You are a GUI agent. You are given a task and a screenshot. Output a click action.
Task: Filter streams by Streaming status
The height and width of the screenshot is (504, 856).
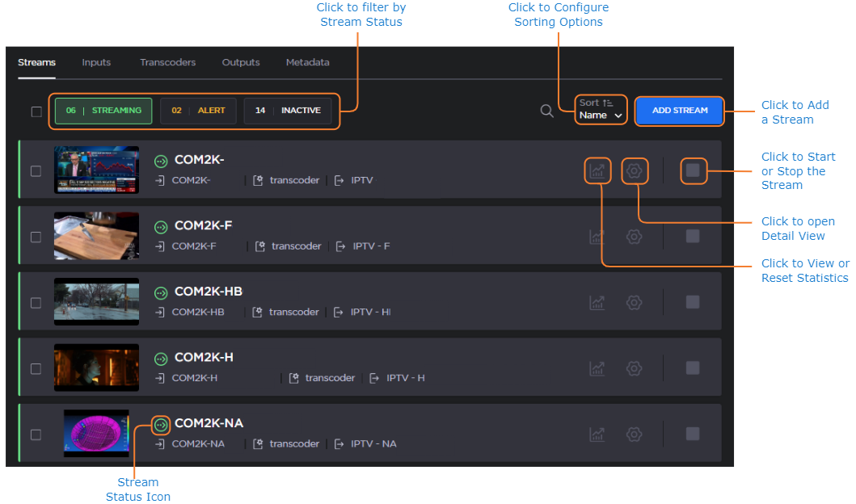[x=103, y=111]
